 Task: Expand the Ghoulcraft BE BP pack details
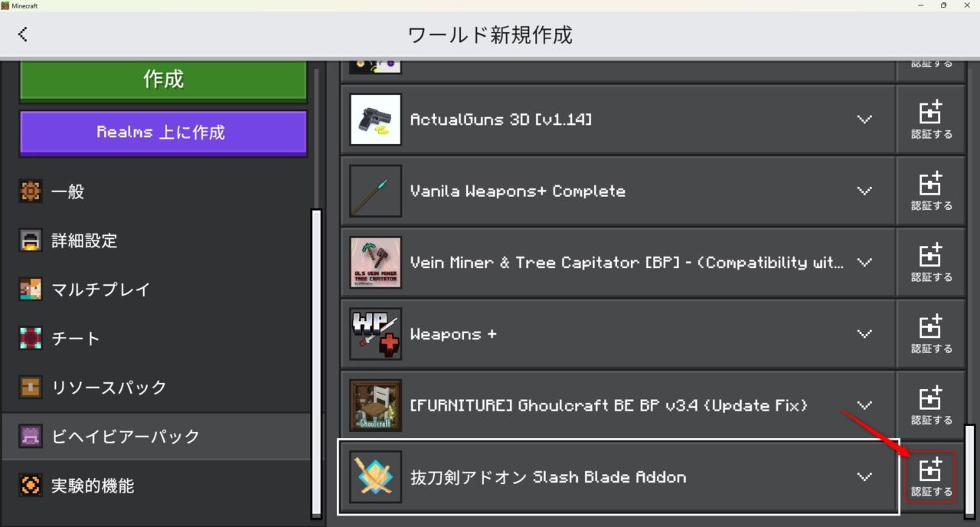[864, 405]
